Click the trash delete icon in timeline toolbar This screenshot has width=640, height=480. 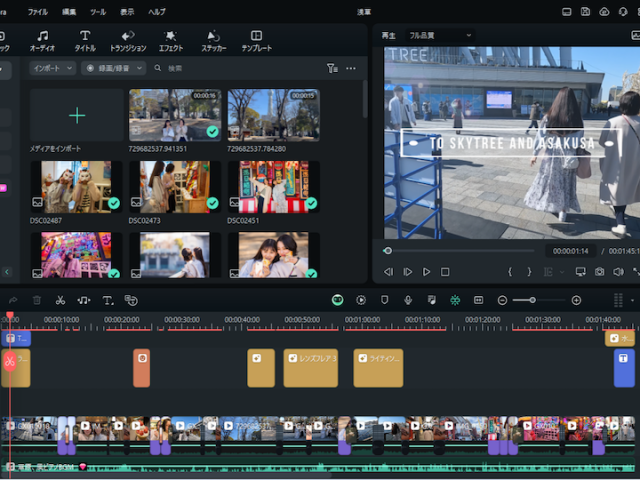(x=37, y=300)
